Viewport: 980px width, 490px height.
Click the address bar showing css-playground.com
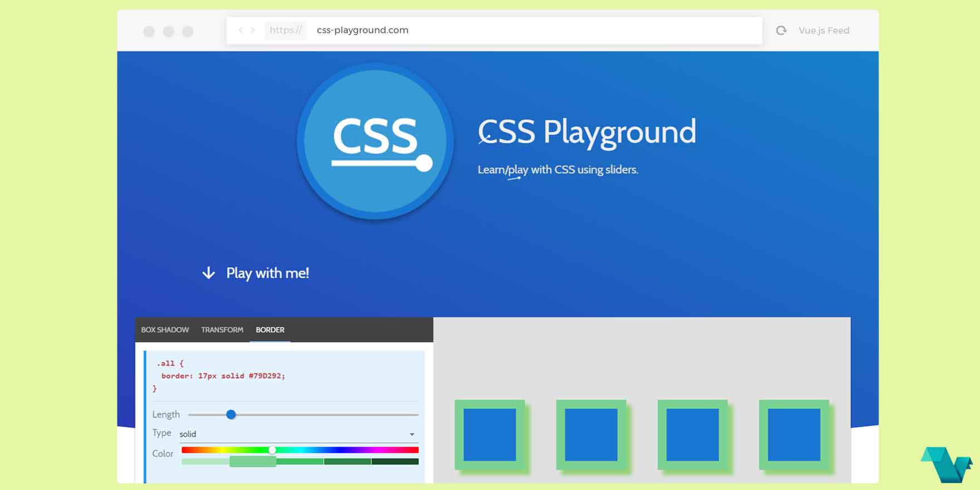tap(494, 30)
